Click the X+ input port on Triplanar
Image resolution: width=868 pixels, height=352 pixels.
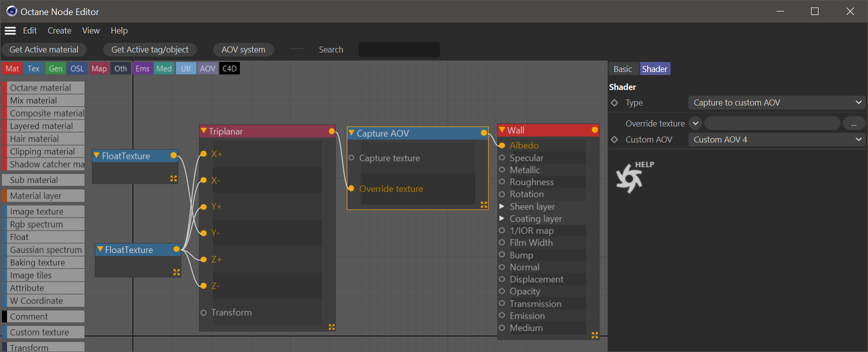(x=203, y=154)
